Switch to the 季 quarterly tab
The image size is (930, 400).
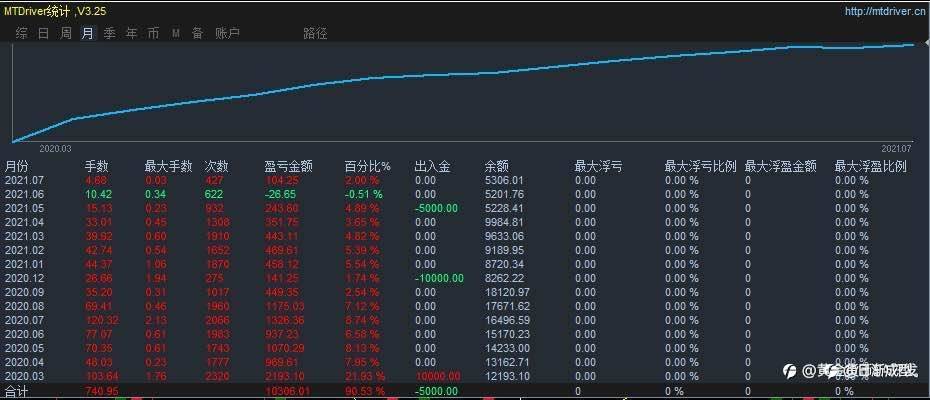[110, 33]
